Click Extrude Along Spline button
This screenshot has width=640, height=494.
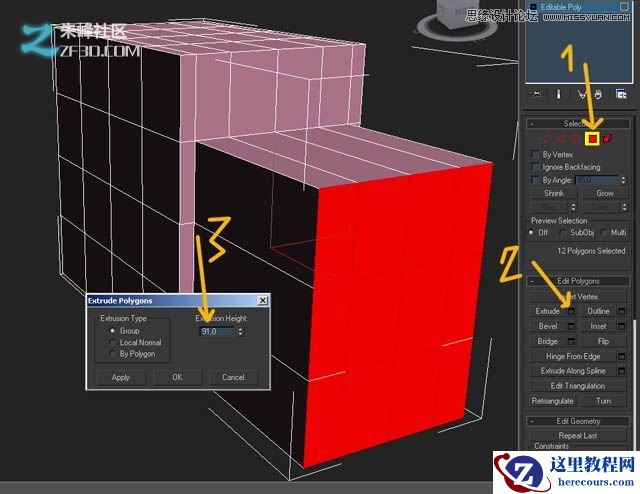coord(573,371)
